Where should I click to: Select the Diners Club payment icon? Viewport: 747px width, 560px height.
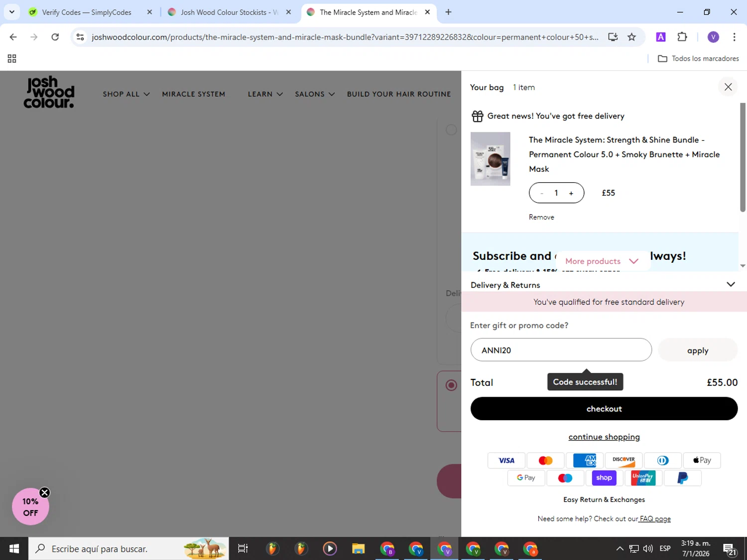pyautogui.click(x=663, y=460)
